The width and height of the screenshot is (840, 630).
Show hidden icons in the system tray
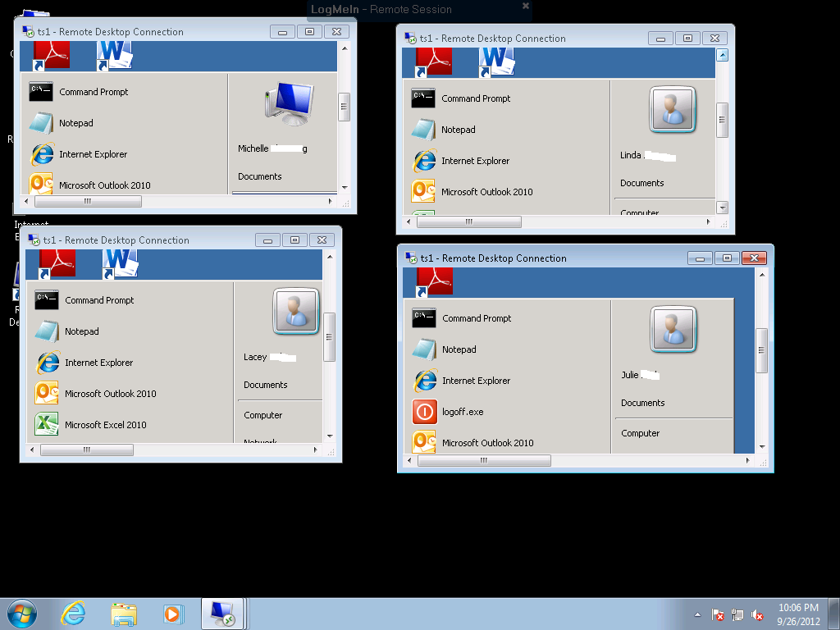(x=697, y=614)
